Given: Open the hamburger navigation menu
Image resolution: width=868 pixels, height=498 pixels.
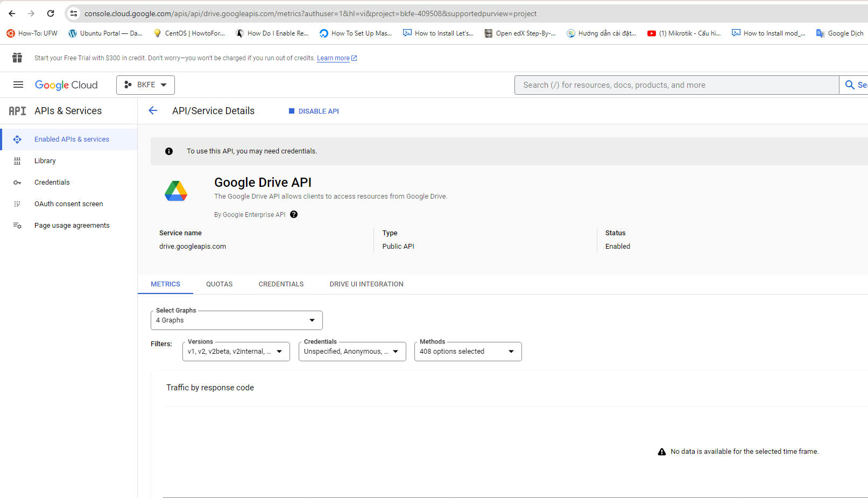Looking at the screenshot, I should pos(18,85).
